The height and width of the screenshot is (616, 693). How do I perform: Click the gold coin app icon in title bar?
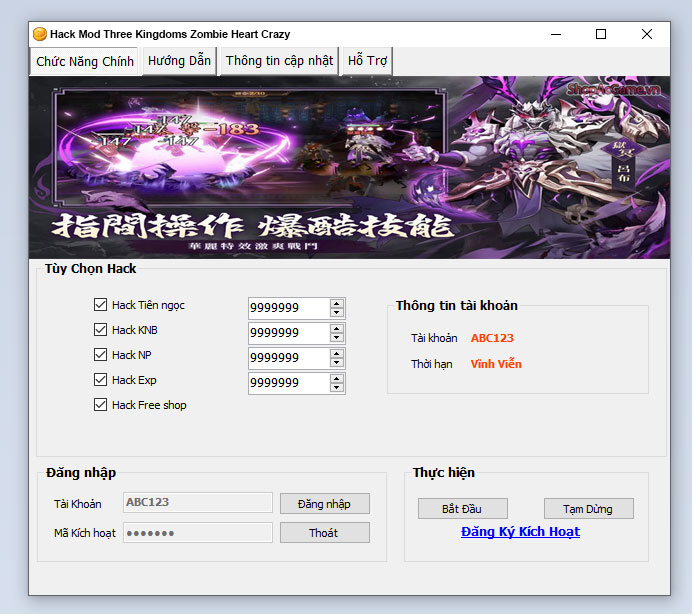coord(40,34)
